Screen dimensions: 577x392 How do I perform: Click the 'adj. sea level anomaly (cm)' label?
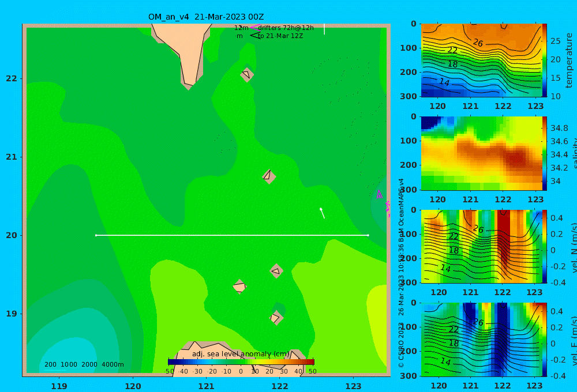pos(241,354)
